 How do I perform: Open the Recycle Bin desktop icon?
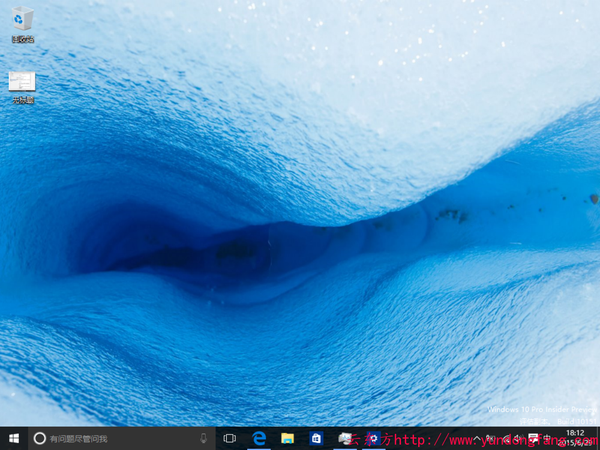click(23, 24)
